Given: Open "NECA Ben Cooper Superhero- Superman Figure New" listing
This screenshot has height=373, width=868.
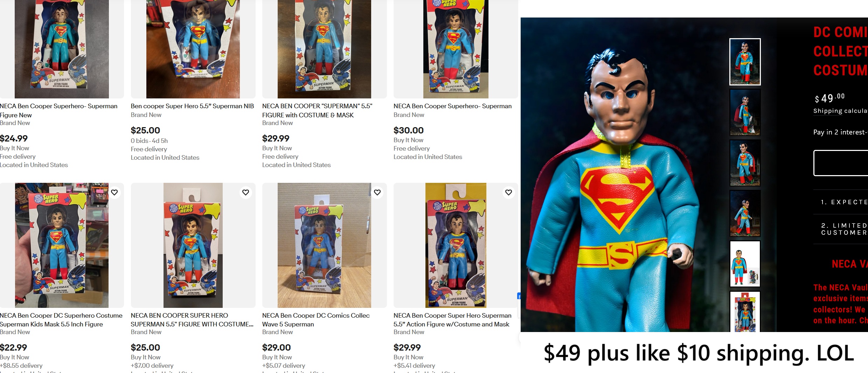Looking at the screenshot, I should point(58,110).
